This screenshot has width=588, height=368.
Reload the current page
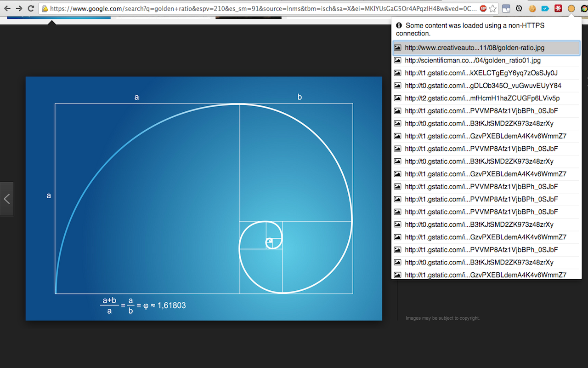31,8
